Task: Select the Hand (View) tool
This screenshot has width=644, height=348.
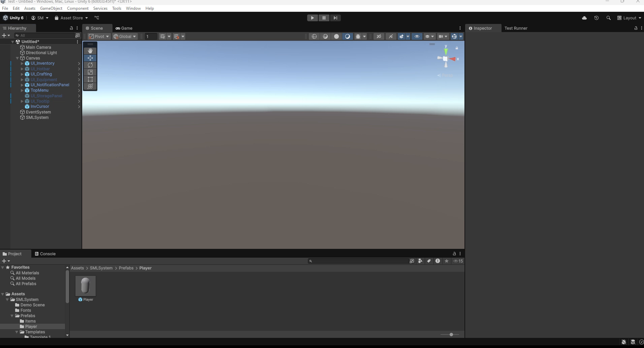Action: (x=90, y=51)
